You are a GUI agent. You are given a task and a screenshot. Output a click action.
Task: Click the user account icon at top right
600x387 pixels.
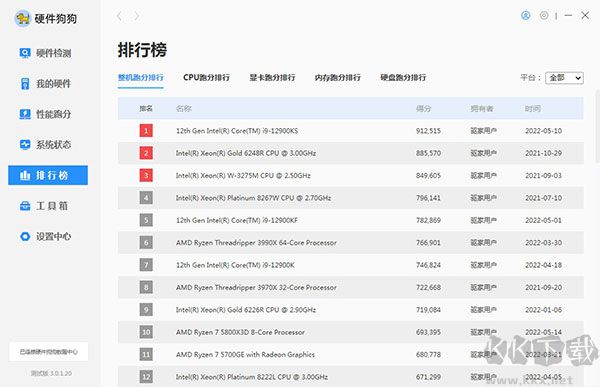526,15
